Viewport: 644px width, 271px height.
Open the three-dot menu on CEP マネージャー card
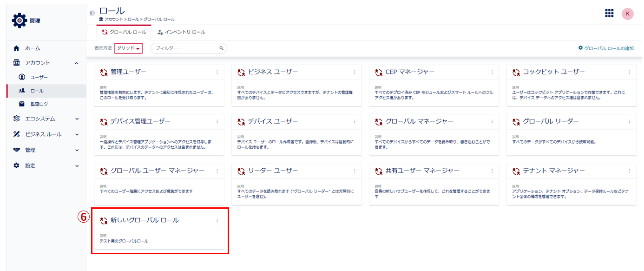(492, 72)
